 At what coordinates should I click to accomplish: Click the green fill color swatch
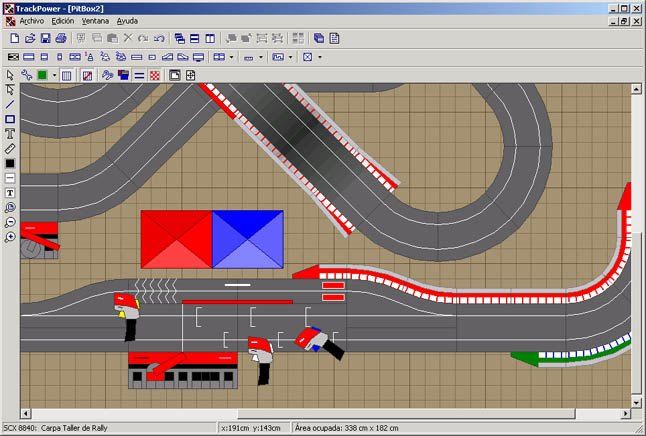point(42,75)
